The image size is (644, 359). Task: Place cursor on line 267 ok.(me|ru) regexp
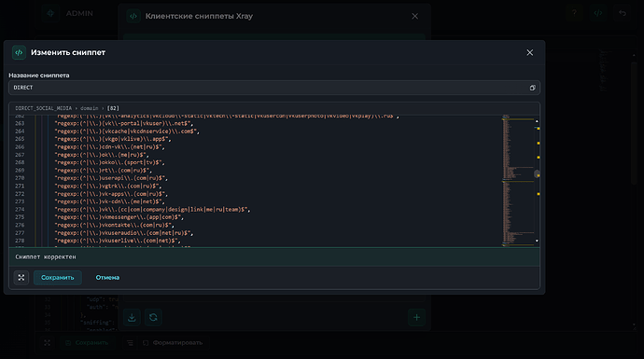[102, 155]
